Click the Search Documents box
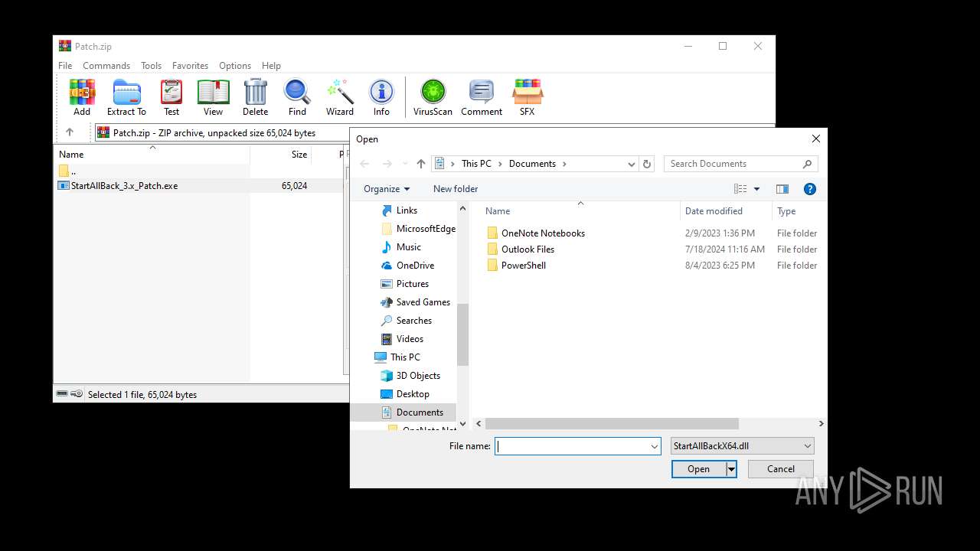Viewport: 980px width, 551px height. pyautogui.click(x=733, y=164)
